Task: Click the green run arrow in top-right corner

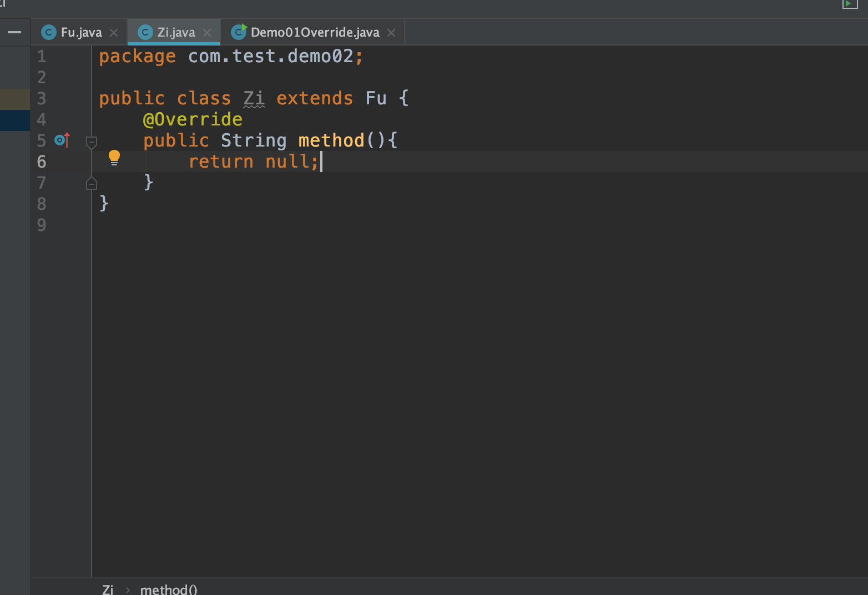Action: (849, 4)
